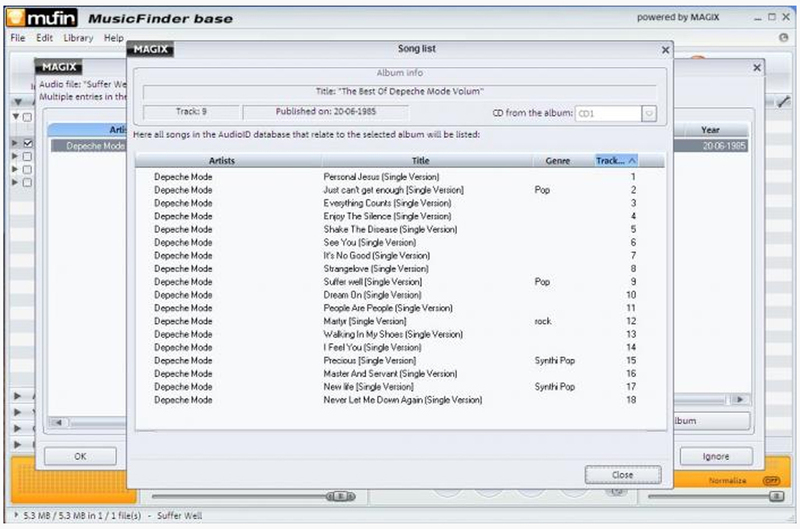This screenshot has height=529, width=800.
Task: Select 'It's No Good (Single Version)'
Action: pyautogui.click(x=400, y=256)
